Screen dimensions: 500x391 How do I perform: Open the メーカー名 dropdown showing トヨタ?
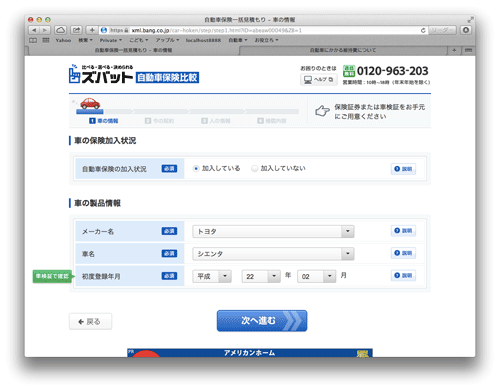273,231
